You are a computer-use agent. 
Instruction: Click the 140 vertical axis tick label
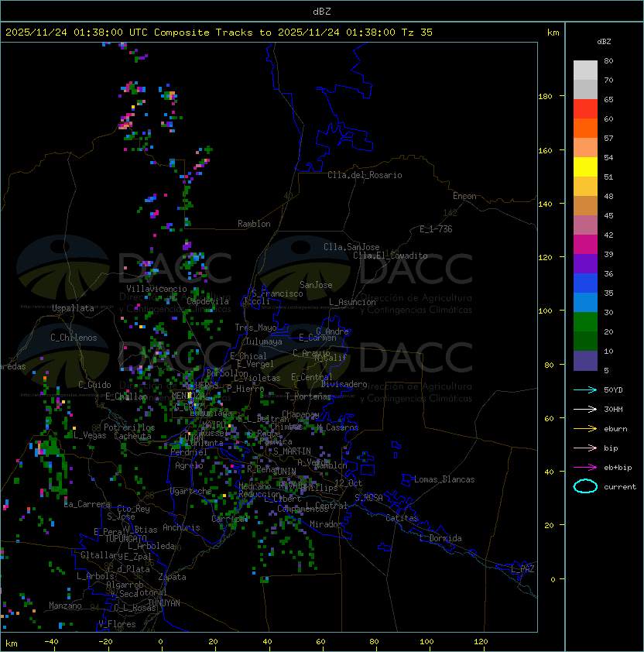tap(545, 204)
